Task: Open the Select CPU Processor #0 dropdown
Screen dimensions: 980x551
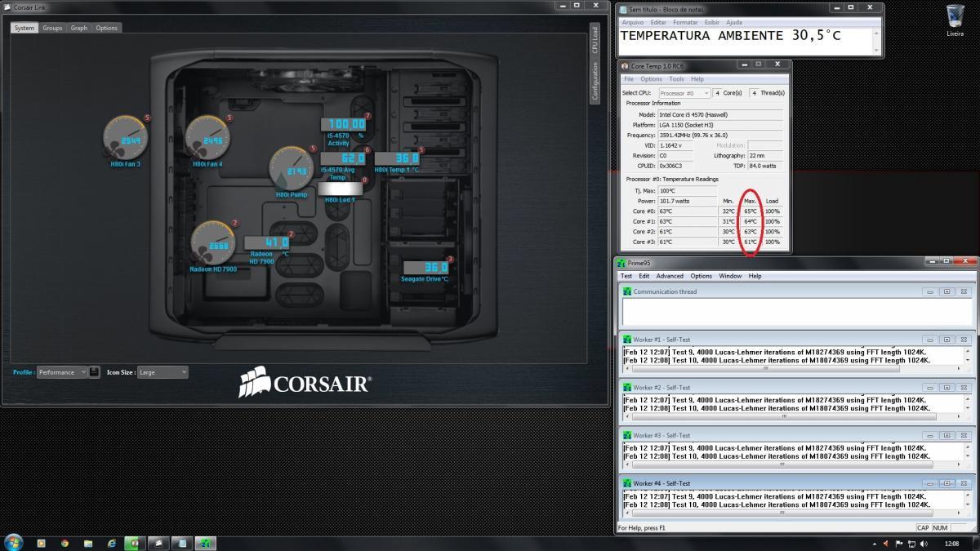Action: pos(684,93)
